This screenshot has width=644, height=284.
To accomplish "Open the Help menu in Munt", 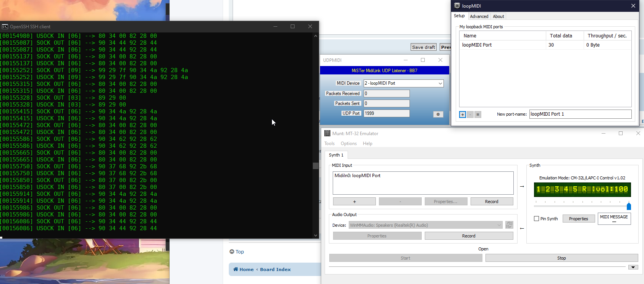I will (x=367, y=144).
